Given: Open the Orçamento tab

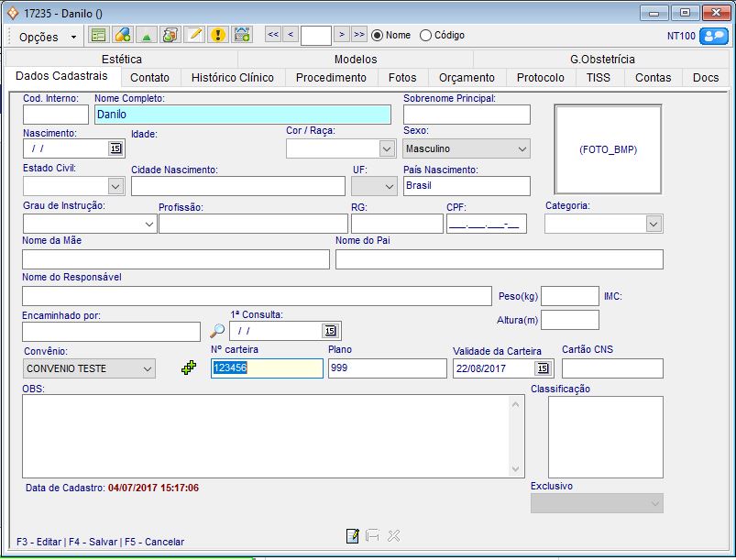Looking at the screenshot, I should tap(467, 78).
